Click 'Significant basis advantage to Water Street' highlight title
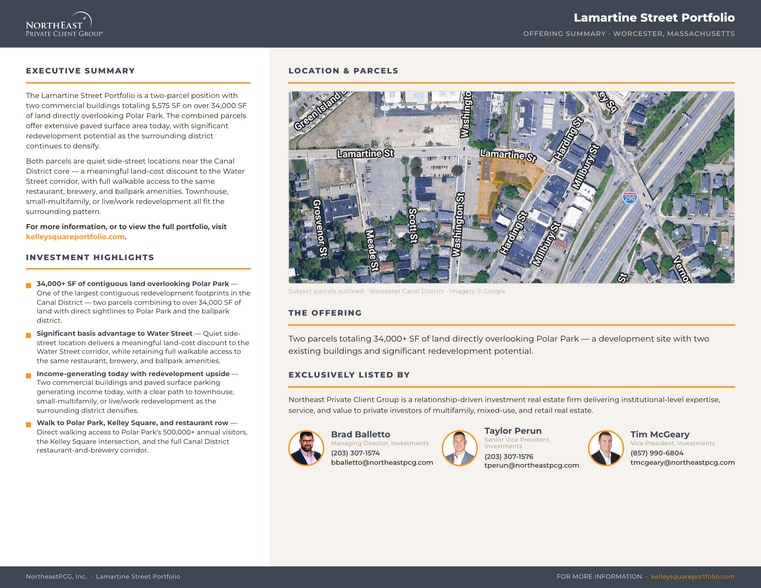Image resolution: width=761 pixels, height=588 pixels. pyautogui.click(x=115, y=333)
